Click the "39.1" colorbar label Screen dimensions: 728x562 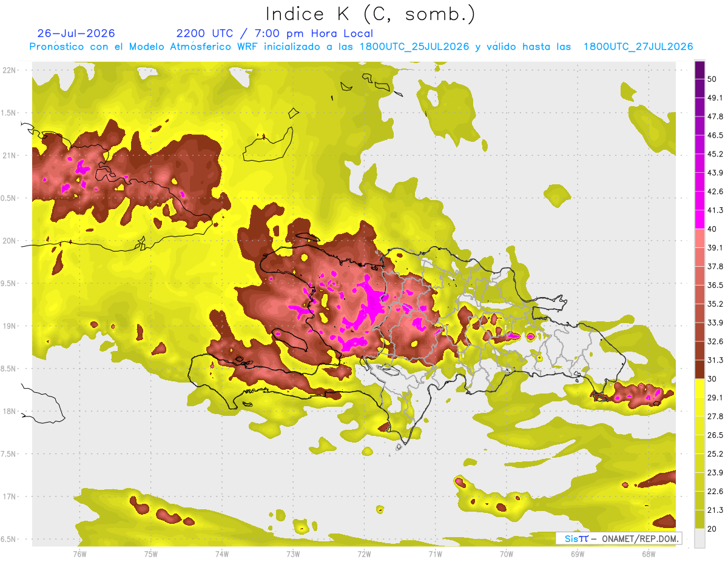715,248
